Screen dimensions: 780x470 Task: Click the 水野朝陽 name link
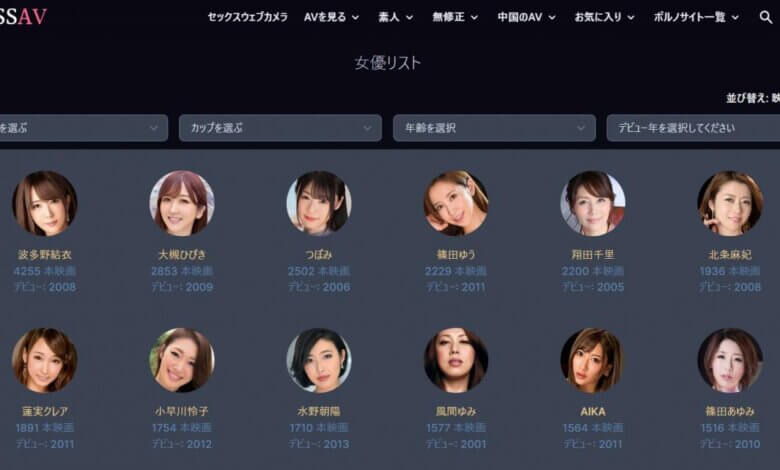[319, 411]
